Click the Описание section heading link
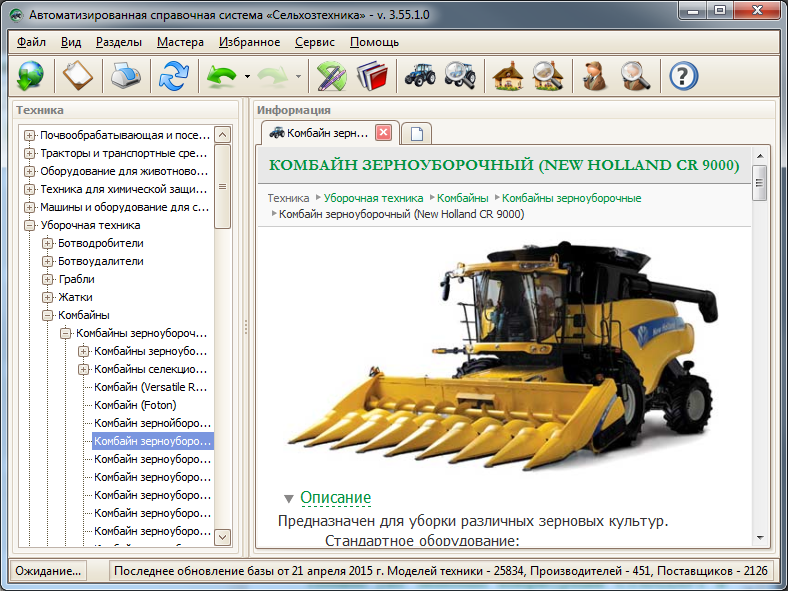 pos(335,498)
